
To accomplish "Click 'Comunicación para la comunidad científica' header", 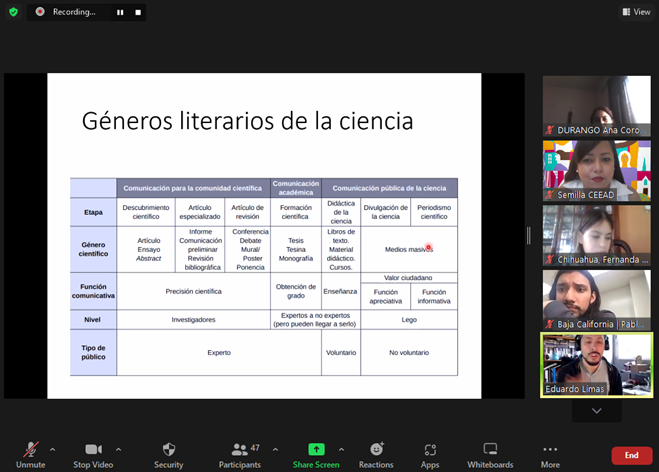I will [193, 188].
